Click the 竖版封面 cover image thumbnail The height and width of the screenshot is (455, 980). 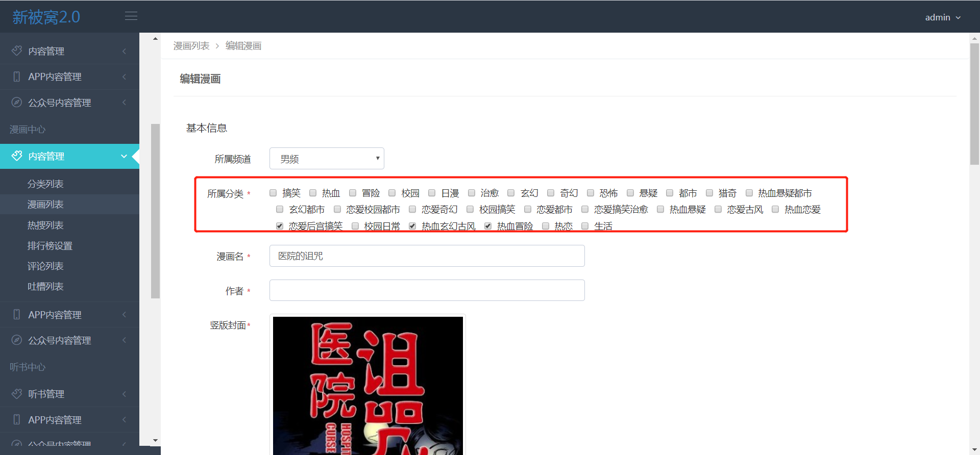pos(368,385)
